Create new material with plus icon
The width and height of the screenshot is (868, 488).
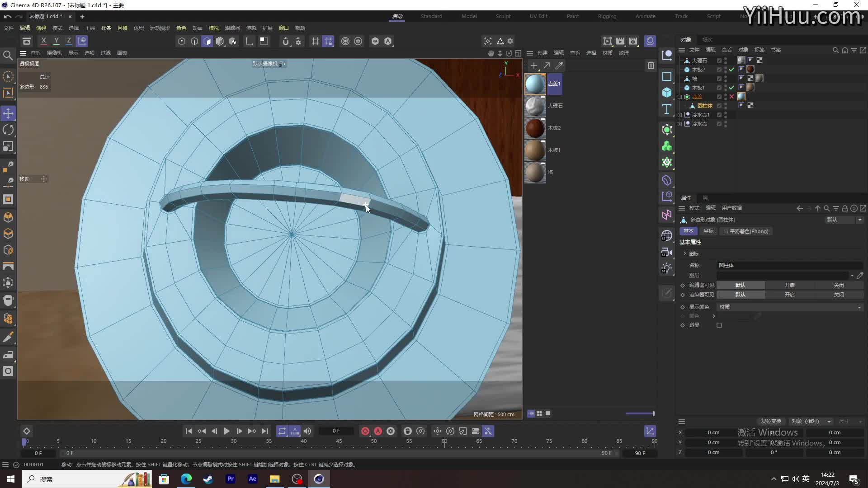click(534, 66)
